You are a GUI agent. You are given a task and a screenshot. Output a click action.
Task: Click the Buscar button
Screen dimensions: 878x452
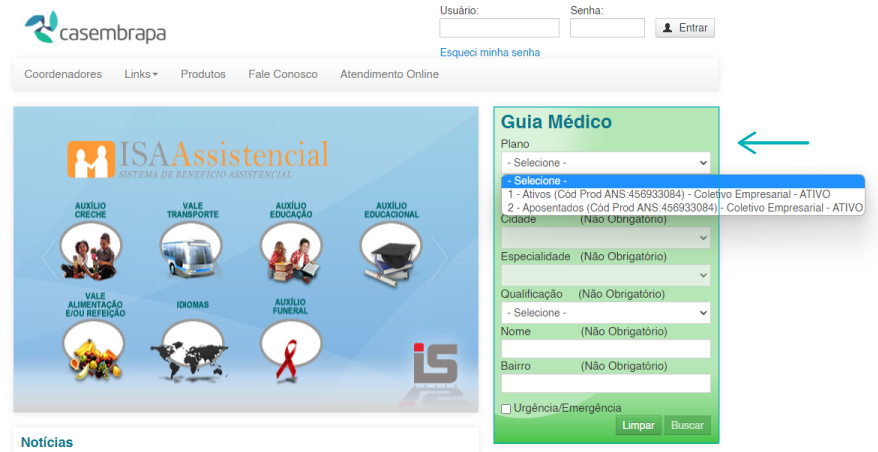[688, 425]
